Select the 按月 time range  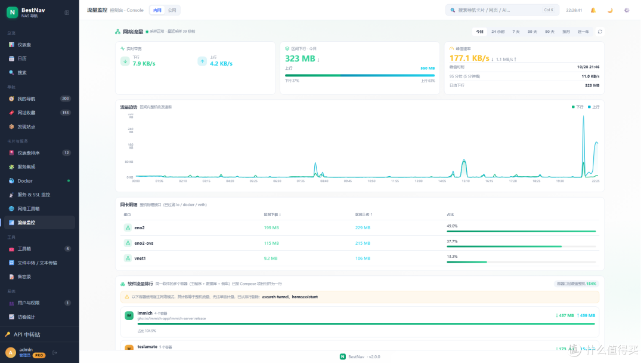coord(566,32)
